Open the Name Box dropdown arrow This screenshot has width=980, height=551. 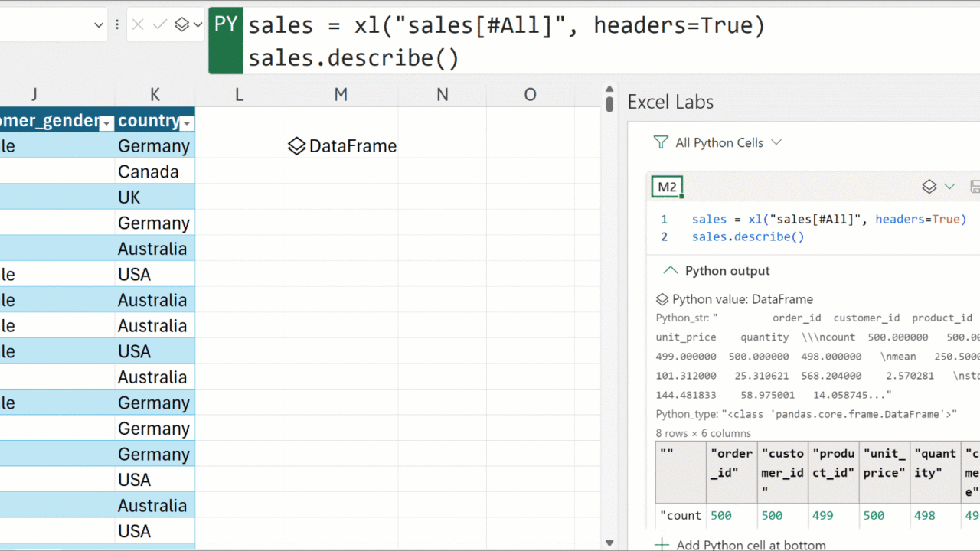click(98, 25)
